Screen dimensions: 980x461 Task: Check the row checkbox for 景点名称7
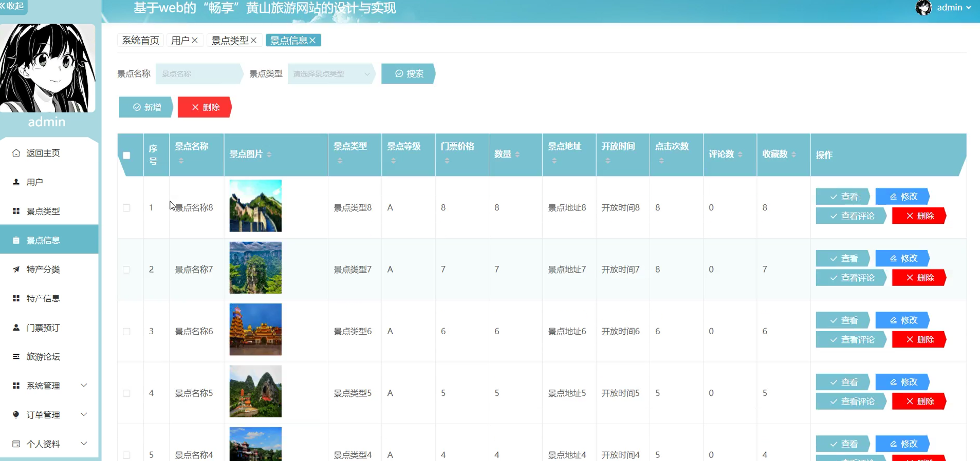click(x=126, y=270)
